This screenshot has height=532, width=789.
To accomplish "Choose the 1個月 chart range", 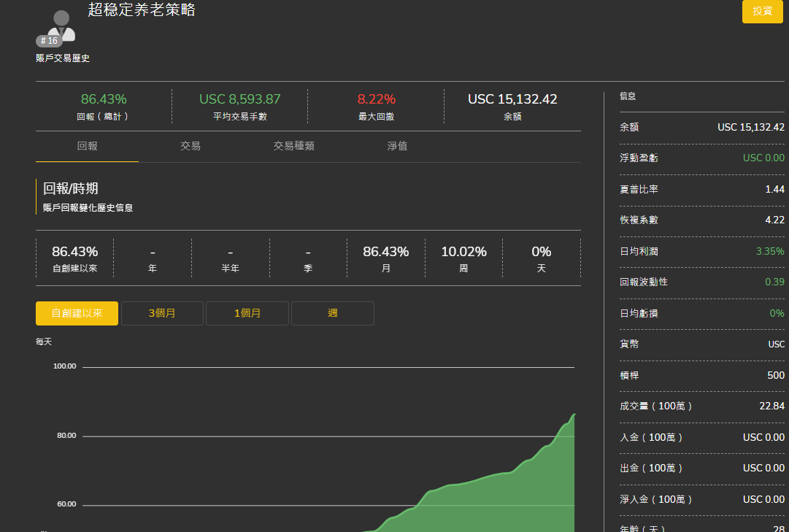I will click(x=247, y=314).
